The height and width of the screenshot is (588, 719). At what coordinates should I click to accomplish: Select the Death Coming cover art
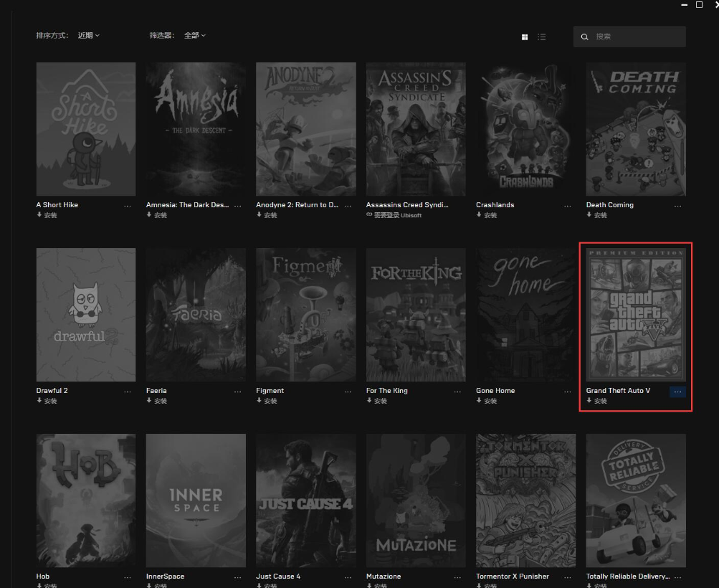point(636,129)
